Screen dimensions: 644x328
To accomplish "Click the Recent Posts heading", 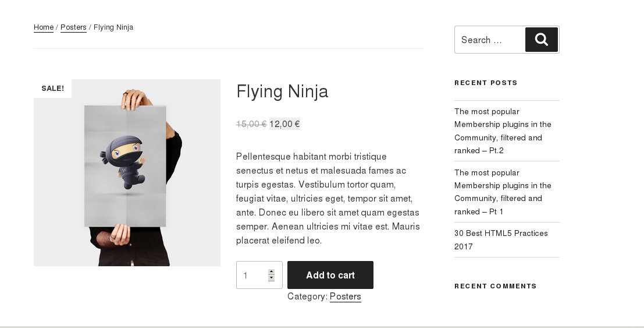I will click(x=486, y=83).
